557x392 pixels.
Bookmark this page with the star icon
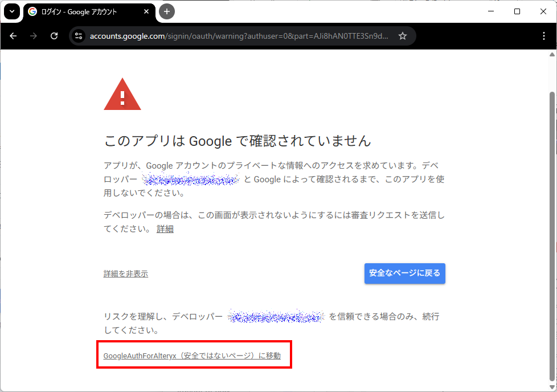(x=403, y=36)
